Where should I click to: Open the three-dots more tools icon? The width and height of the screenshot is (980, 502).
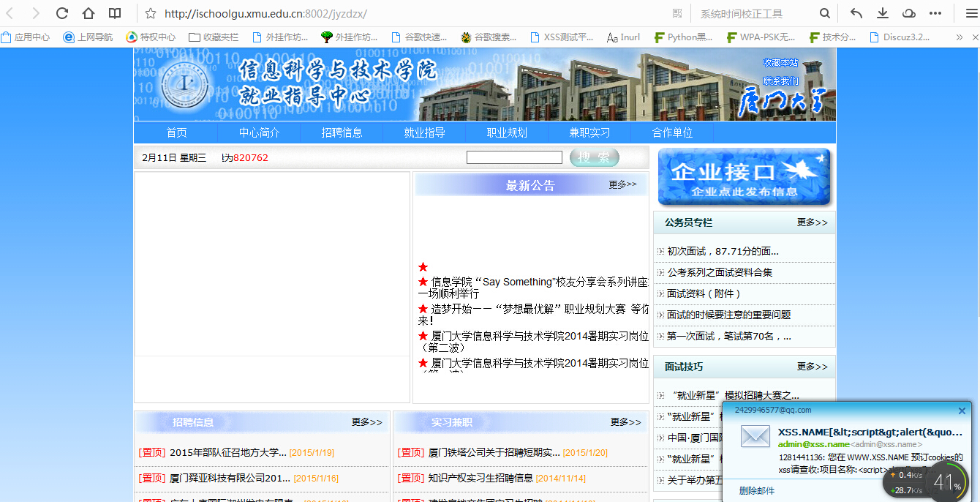(x=935, y=13)
